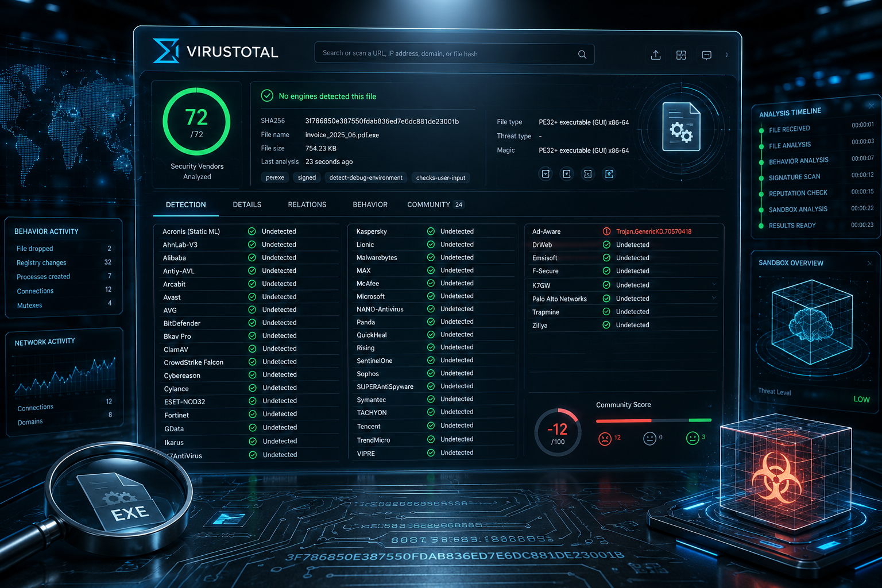Click the peexe tag

coord(275,178)
